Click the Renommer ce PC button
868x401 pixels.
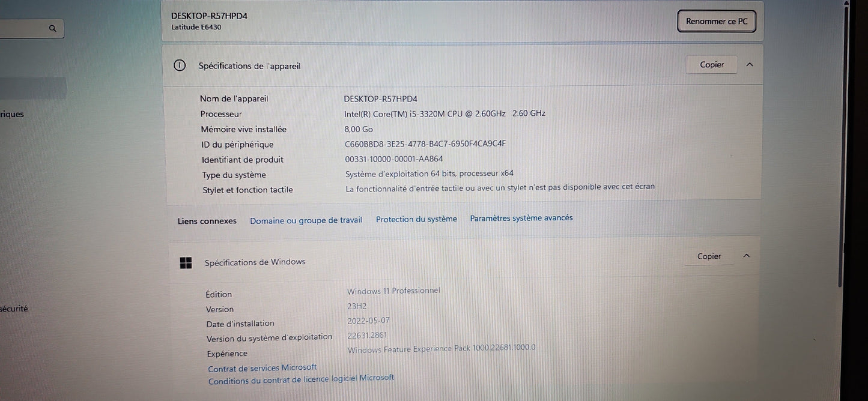(x=716, y=20)
